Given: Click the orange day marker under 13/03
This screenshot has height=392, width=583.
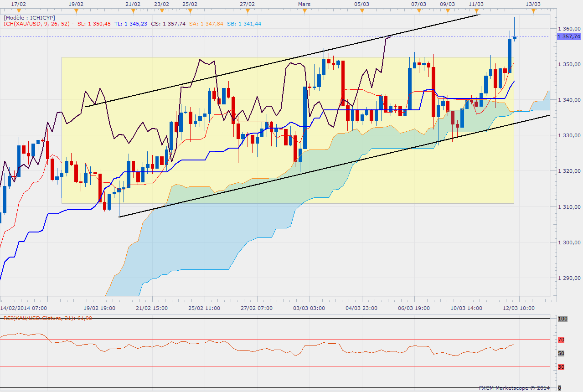Looking at the screenshot, I should pos(533,11).
